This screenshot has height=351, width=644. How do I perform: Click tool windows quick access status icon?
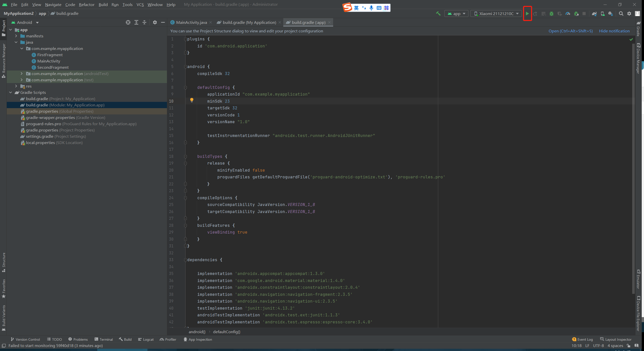point(4,346)
